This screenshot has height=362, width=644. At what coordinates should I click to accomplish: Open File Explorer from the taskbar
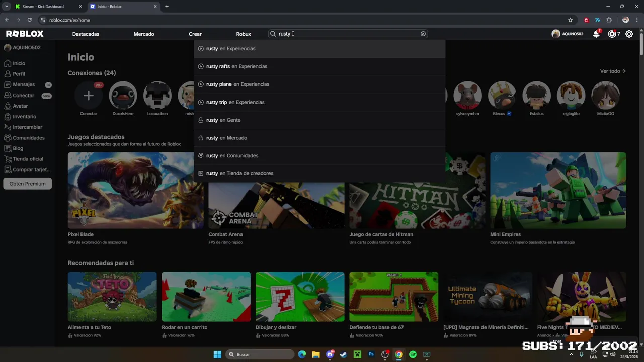coord(316,354)
